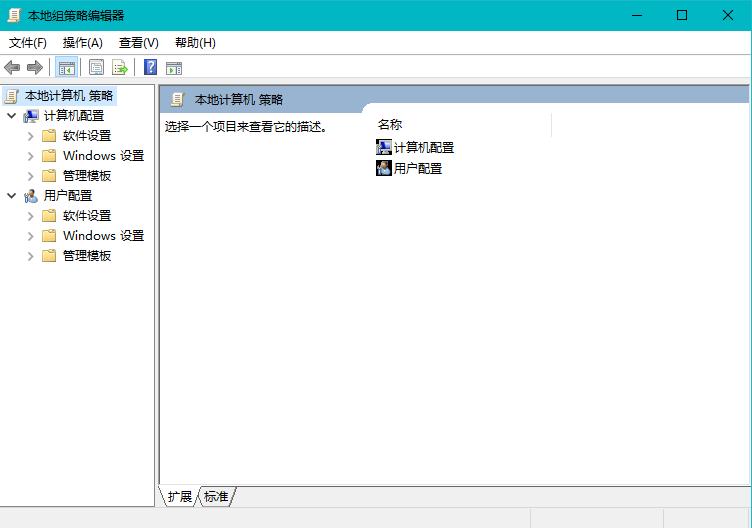Click the Back arrow toolbar icon

12,68
